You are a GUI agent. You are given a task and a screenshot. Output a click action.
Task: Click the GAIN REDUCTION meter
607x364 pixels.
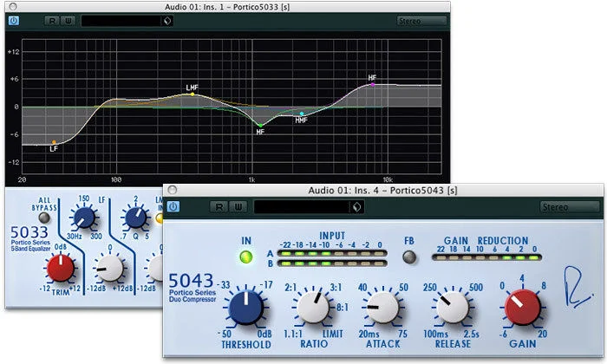pyautogui.click(x=486, y=257)
